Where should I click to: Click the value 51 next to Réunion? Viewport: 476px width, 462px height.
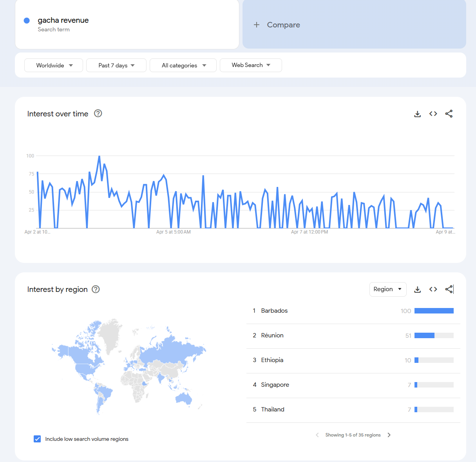408,335
